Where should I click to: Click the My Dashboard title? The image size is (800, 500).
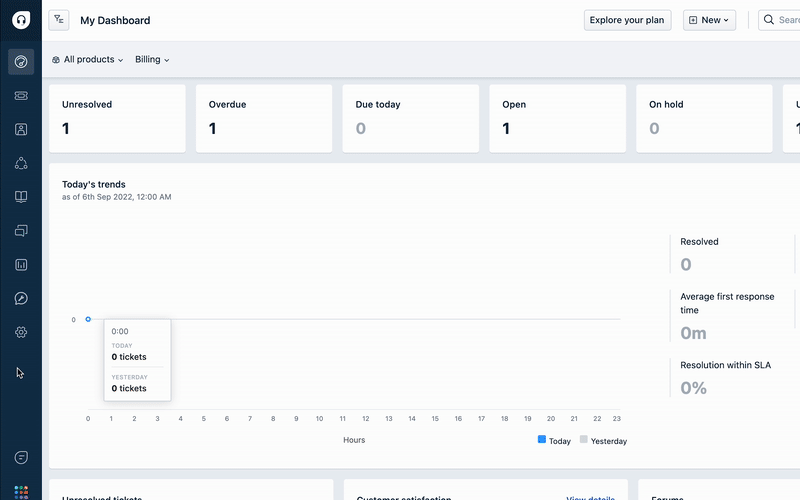tap(115, 20)
